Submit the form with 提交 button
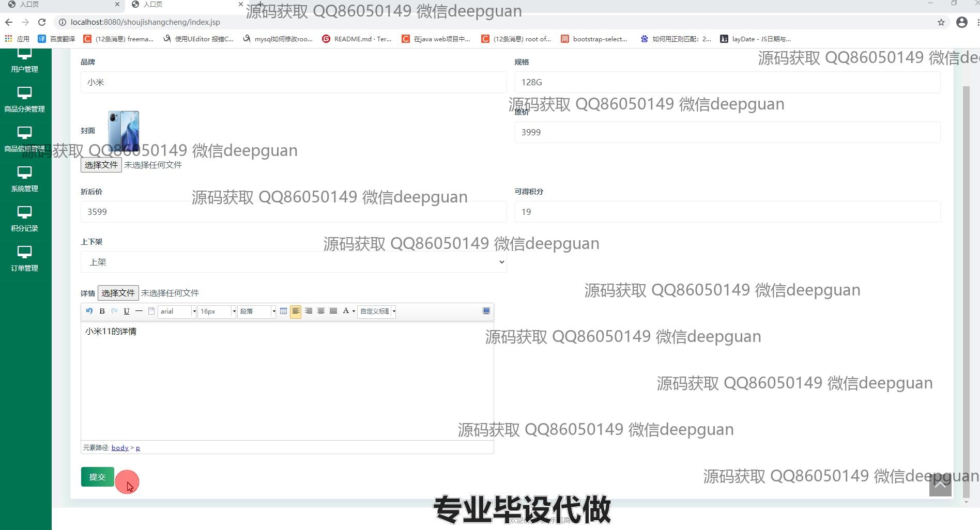980x530 pixels. 97,477
